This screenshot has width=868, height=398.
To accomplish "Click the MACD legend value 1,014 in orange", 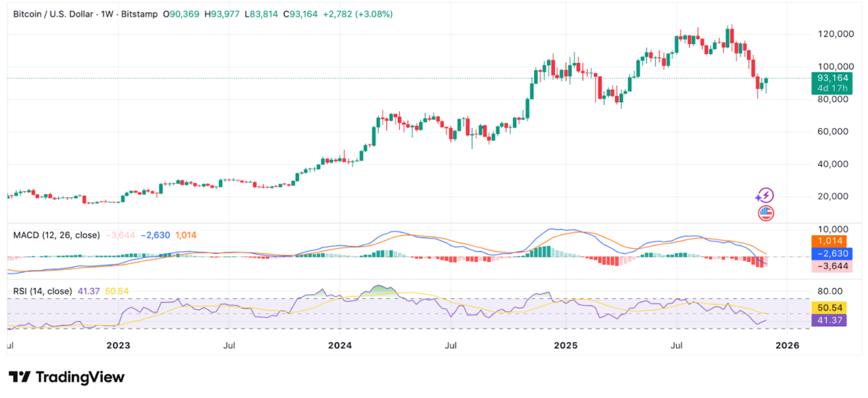I will click(x=185, y=235).
